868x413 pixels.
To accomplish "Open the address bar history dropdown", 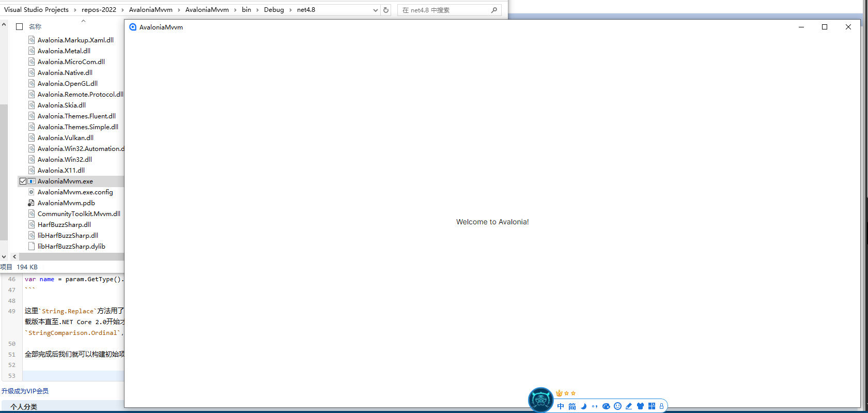I will (x=376, y=10).
